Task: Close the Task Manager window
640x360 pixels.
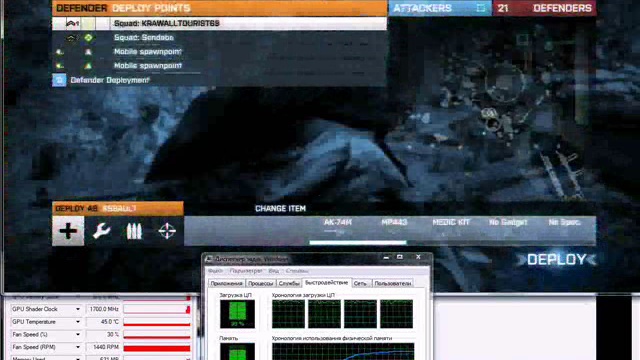Action: point(418,257)
